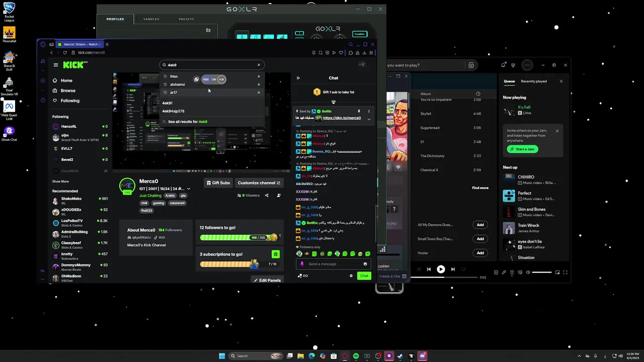Click Spotify Find more link

click(x=480, y=188)
